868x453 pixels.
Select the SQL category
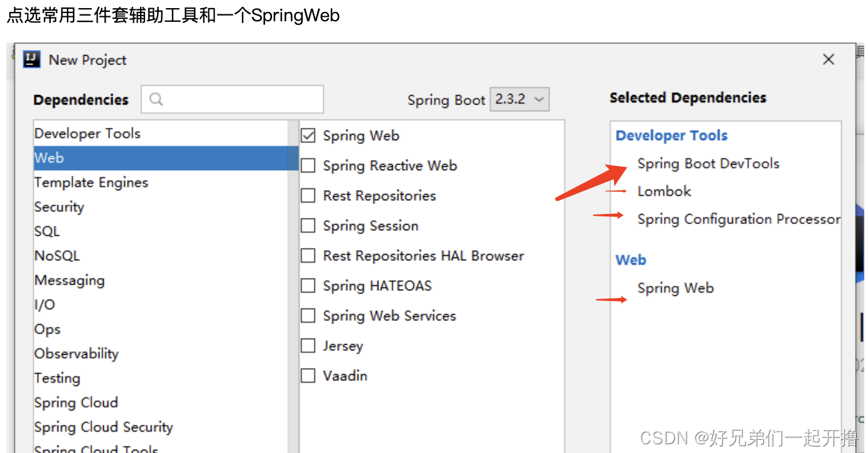161,231
